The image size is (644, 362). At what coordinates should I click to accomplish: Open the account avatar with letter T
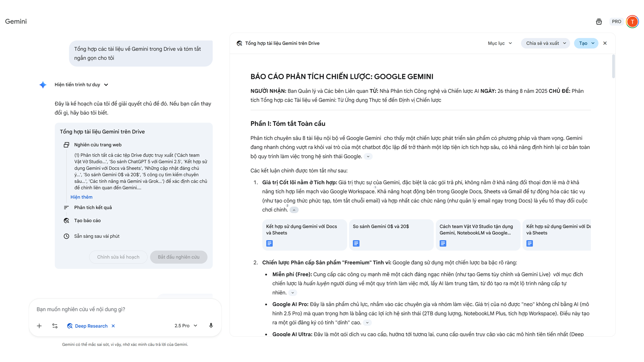[x=632, y=22]
